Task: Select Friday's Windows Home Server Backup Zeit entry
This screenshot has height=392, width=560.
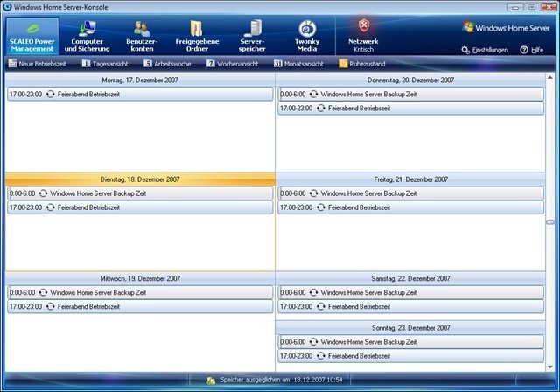Action: click(410, 193)
